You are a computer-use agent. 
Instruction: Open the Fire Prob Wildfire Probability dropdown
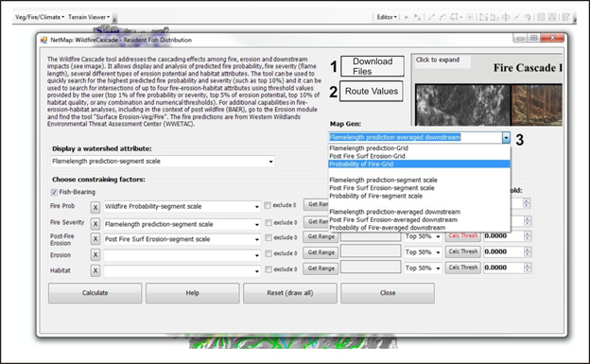pyautogui.click(x=256, y=207)
